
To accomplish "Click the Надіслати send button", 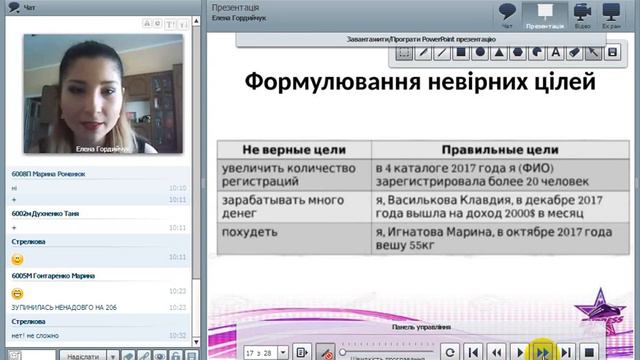I will (83, 356).
